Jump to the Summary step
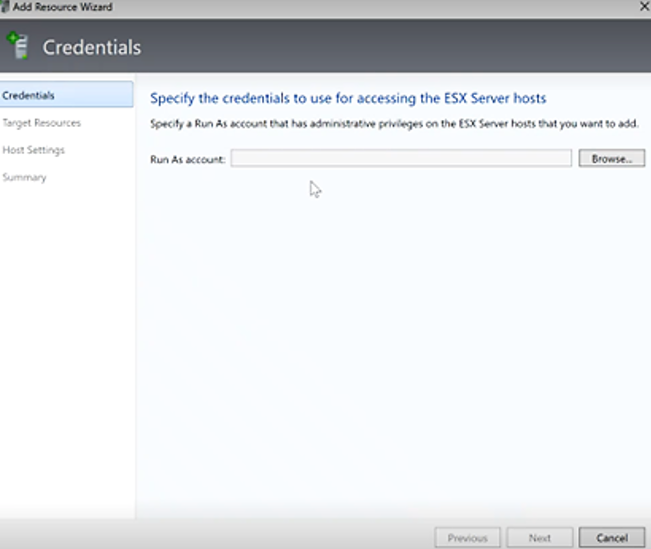651x549 pixels. pos(24,177)
